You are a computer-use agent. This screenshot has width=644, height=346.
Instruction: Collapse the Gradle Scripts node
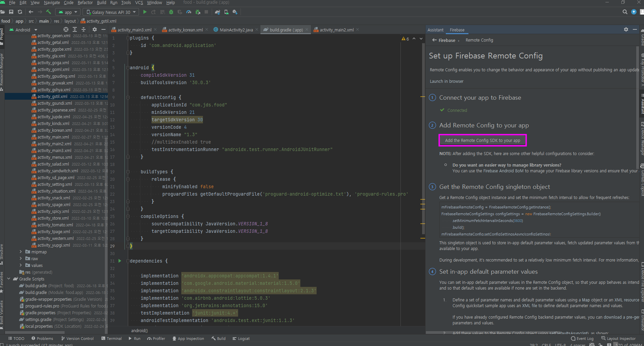8,279
